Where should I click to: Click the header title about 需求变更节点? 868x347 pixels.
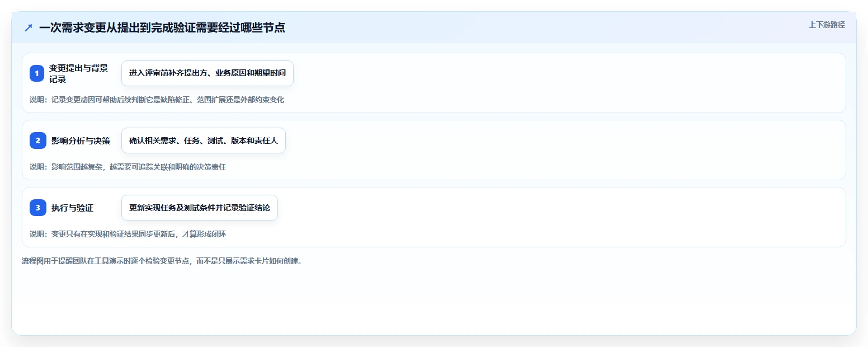(x=162, y=28)
